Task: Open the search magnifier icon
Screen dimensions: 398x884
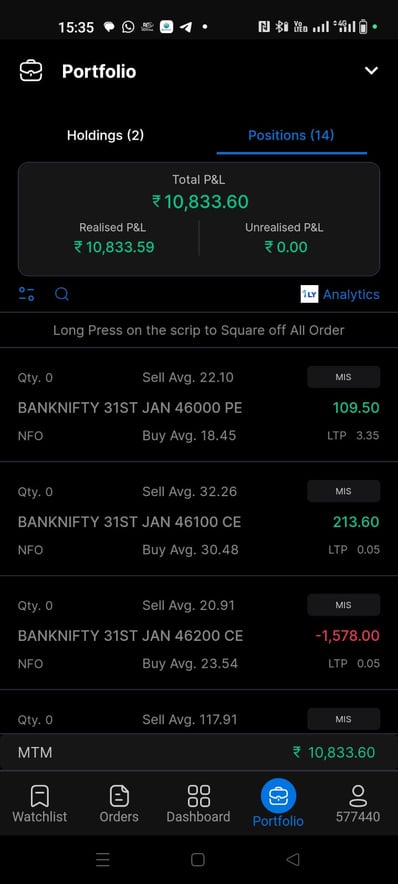Action: point(62,294)
